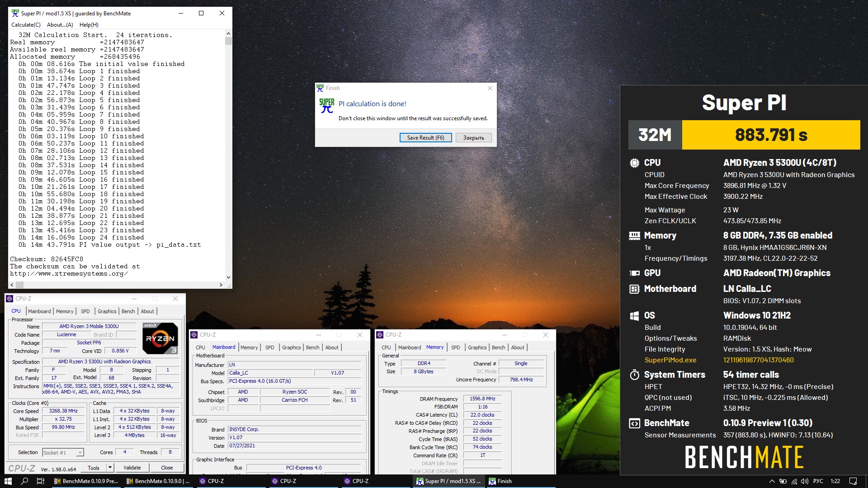
Task: Click Super PI icon in Finish dialog title
Action: click(320, 88)
